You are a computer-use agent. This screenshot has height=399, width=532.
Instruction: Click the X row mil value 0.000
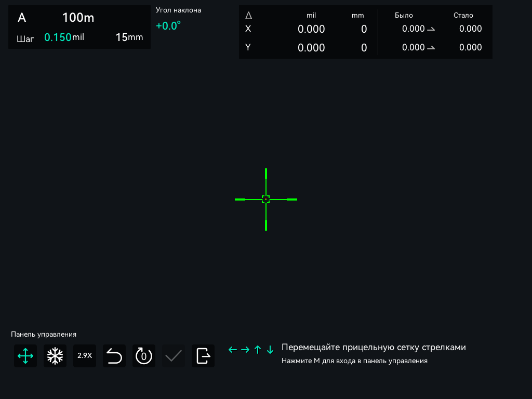coord(312,29)
